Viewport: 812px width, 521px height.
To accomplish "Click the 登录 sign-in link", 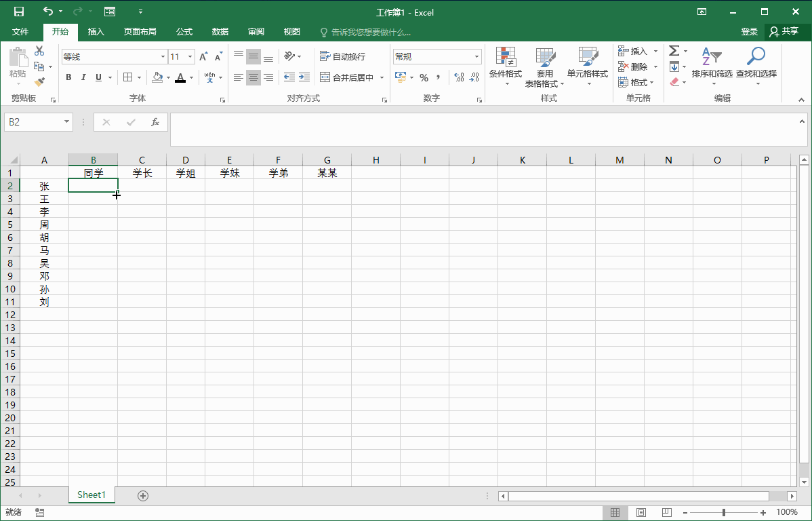I will 750,32.
